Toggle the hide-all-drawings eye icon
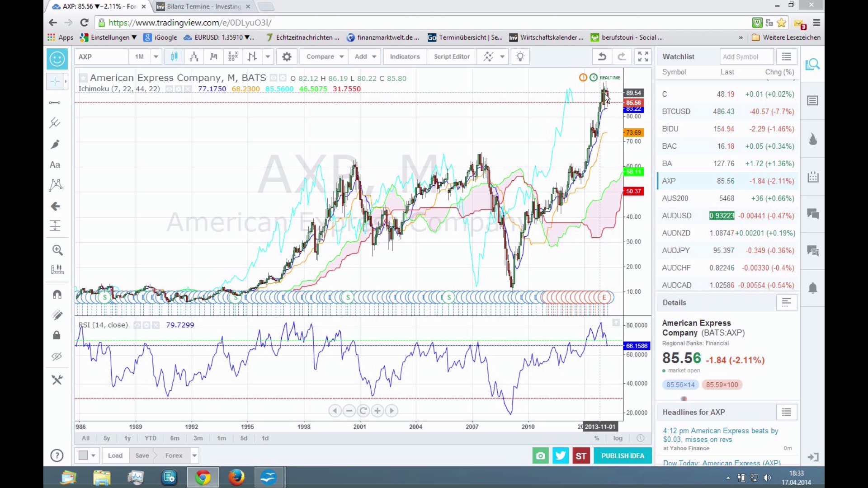The width and height of the screenshot is (868, 488). coord(57,357)
